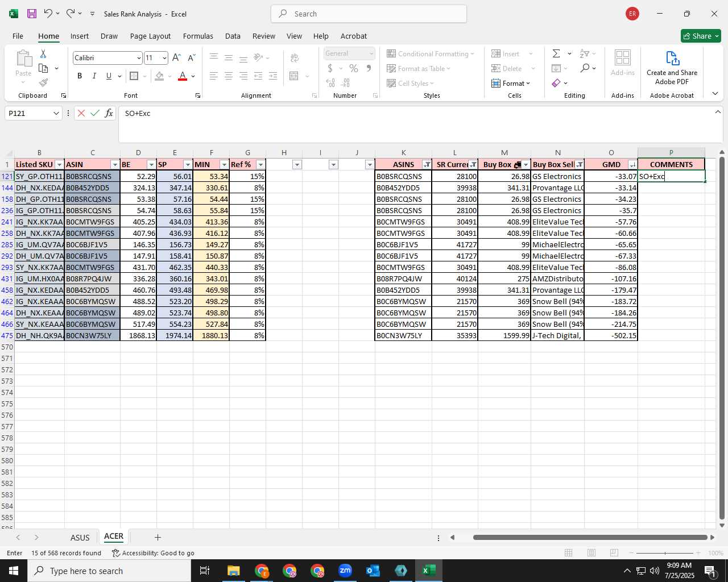Click the Wrap Text icon
The height and width of the screenshot is (582, 728).
[295, 57]
